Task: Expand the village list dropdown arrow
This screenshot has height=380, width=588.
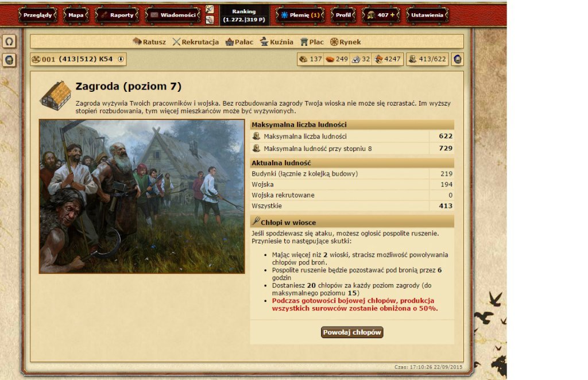Action: [x=121, y=59]
